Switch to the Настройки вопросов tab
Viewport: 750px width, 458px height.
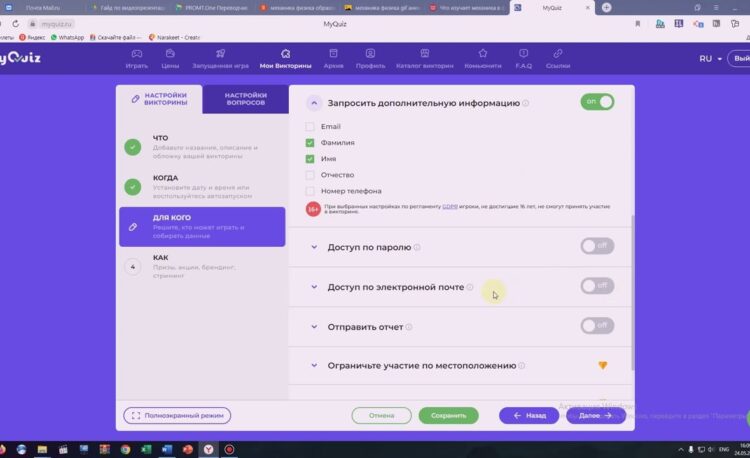click(244, 99)
